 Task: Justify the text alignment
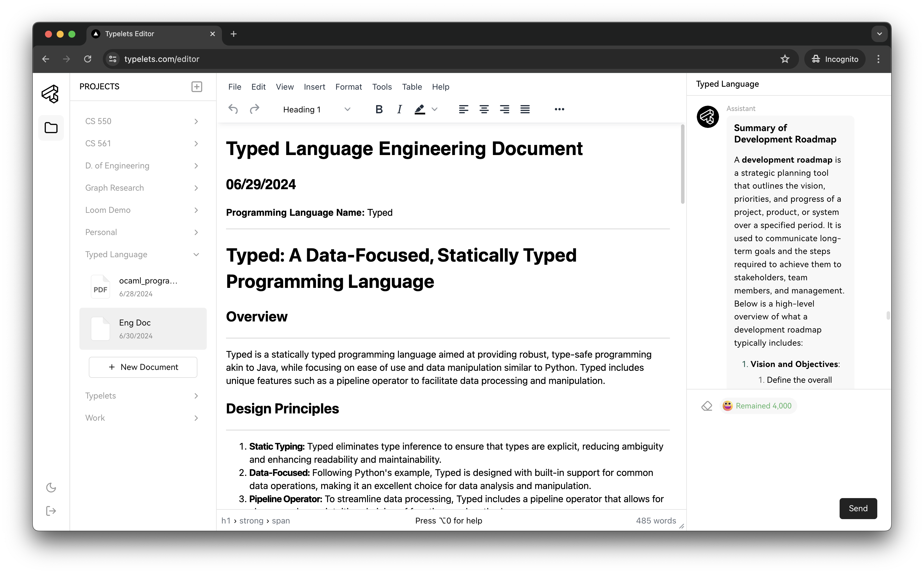(x=524, y=109)
